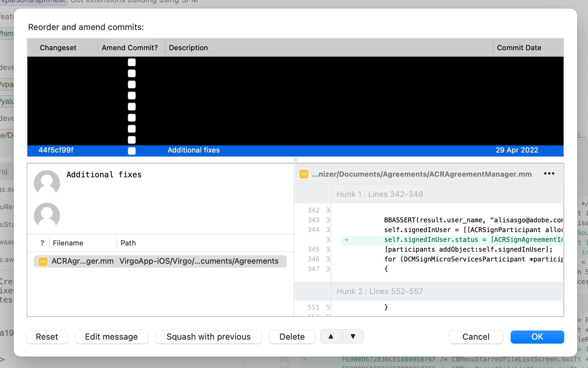Screen dimensions: 588x368
Task: Click the Additional fixes commit message text
Action: point(104,175)
